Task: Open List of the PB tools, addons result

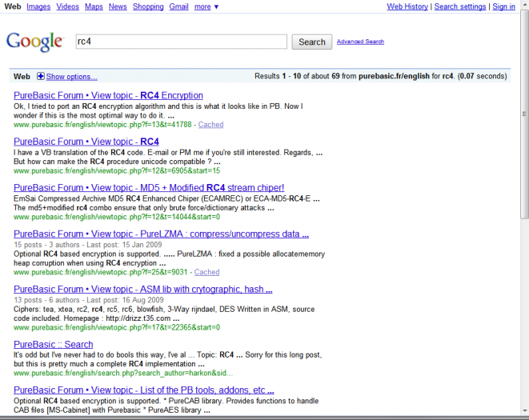Action: [144, 390]
